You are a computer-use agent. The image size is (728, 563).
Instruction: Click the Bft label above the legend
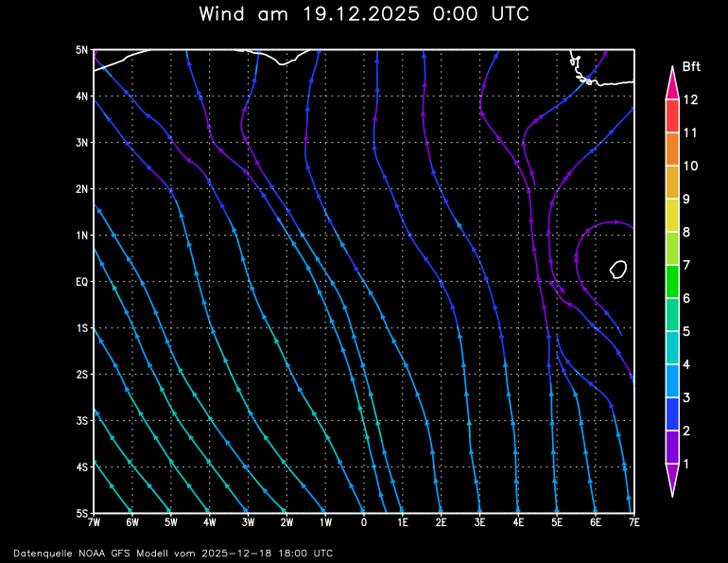(x=690, y=66)
